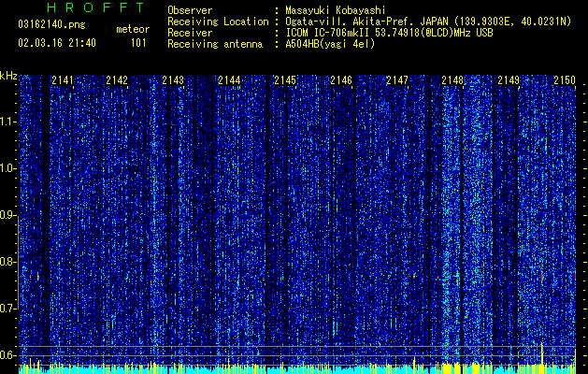Screen dimensions: 588x374
Task: Click the ICOM IC-706mkII receiver text
Action: click(389, 33)
